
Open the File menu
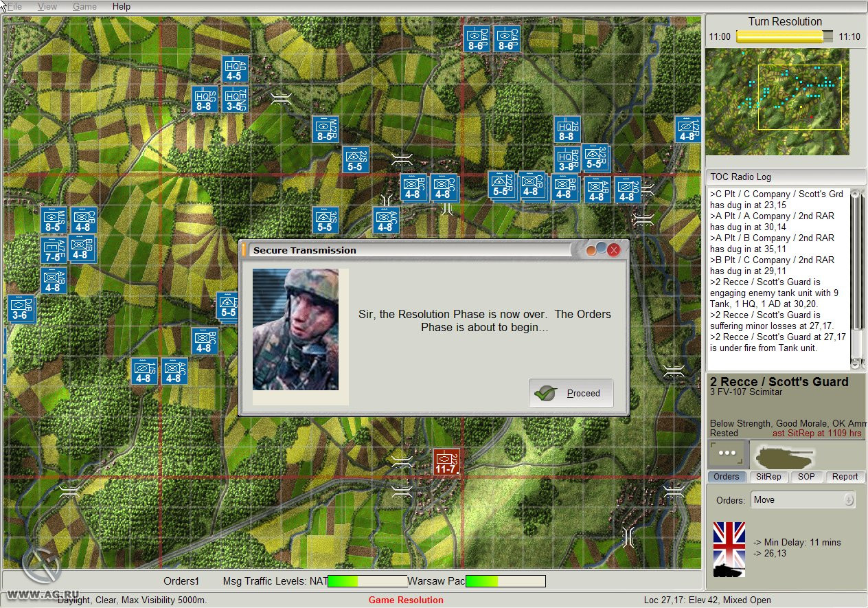pyautogui.click(x=15, y=6)
